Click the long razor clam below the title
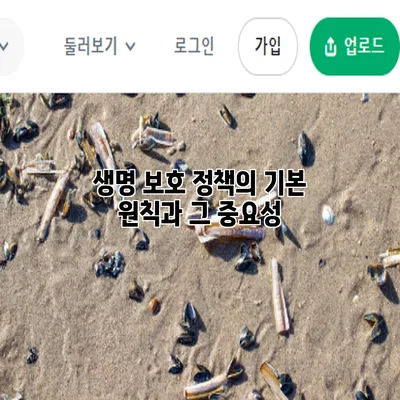 [x=229, y=233]
